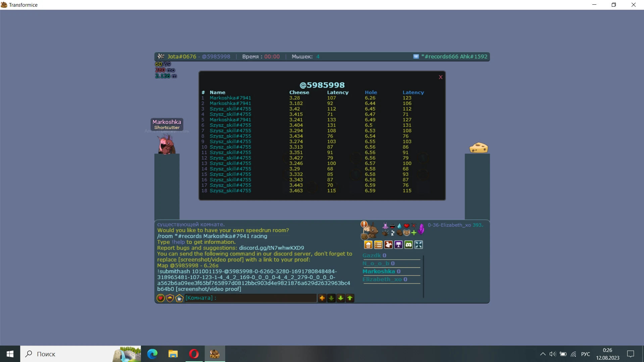Use the high-five paw emote
The image size is (644, 362).
point(385,232)
